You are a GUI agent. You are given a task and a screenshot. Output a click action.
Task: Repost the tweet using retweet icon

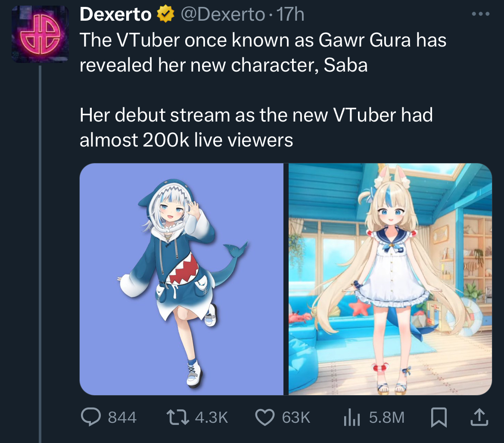click(x=178, y=417)
